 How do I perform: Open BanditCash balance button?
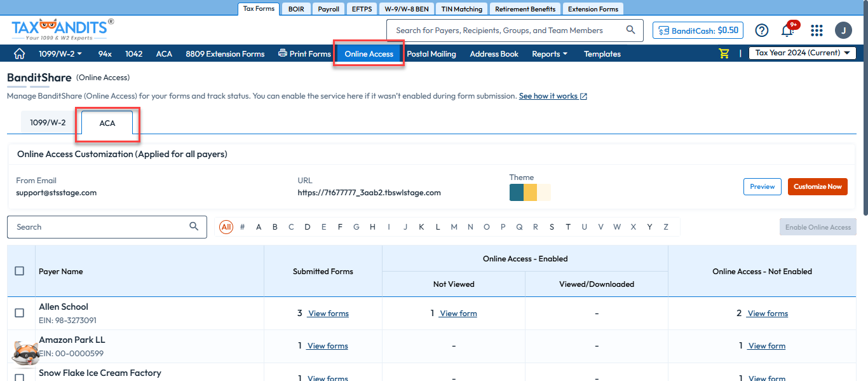pyautogui.click(x=698, y=30)
